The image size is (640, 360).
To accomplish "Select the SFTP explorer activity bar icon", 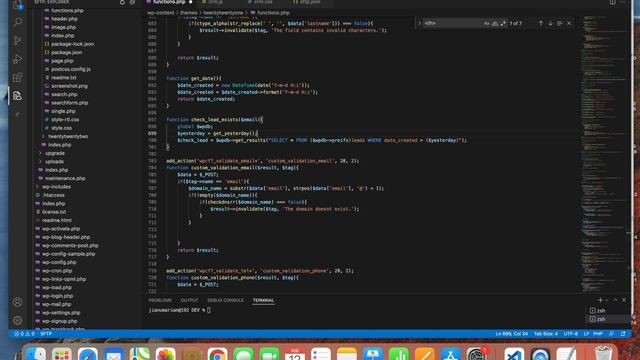I will (18, 96).
